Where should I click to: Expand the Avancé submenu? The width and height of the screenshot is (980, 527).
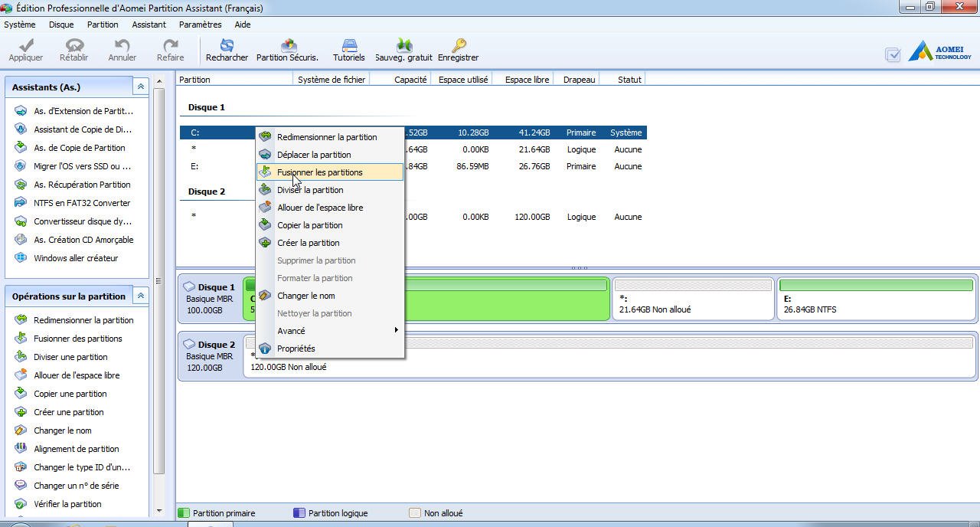pos(330,331)
